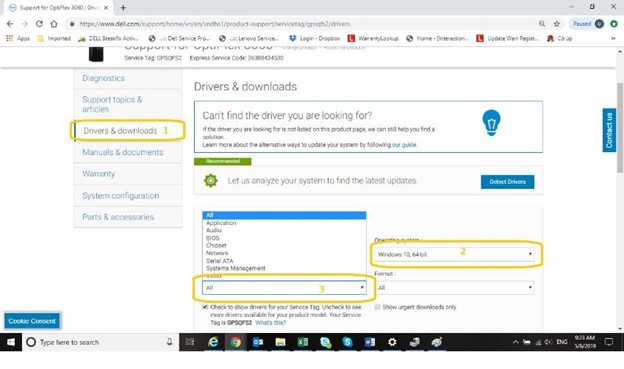624x369 pixels.
Task: Open the Format dropdown
Action: [x=454, y=287]
